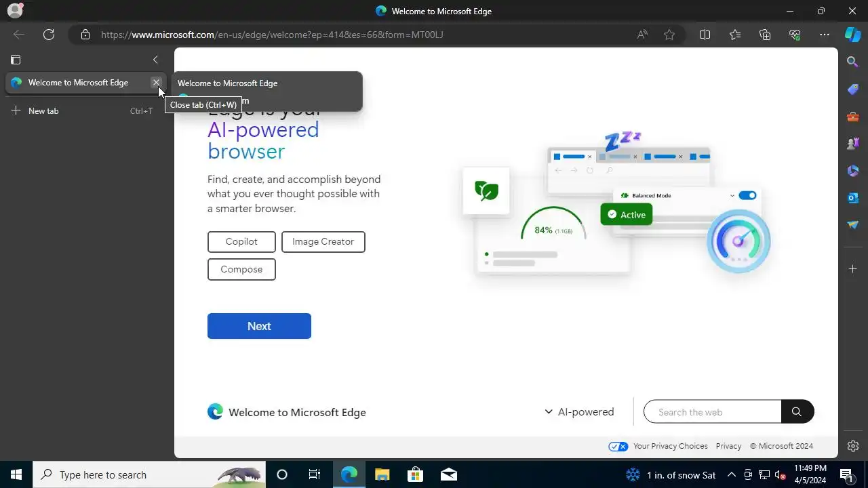Viewport: 868px width, 488px height.
Task: Add this page to favorites star
Action: click(669, 35)
